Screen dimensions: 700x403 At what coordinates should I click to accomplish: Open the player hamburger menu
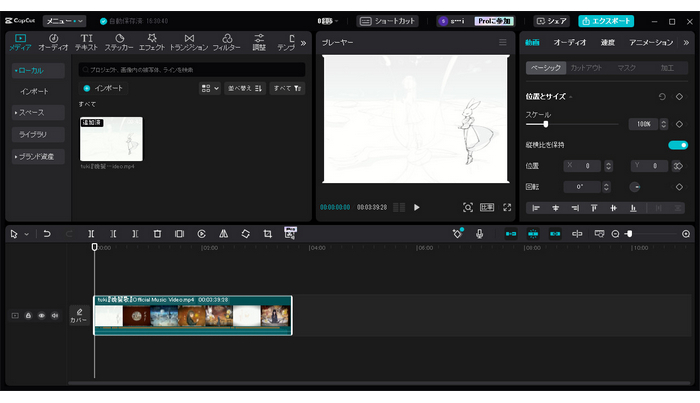[503, 42]
